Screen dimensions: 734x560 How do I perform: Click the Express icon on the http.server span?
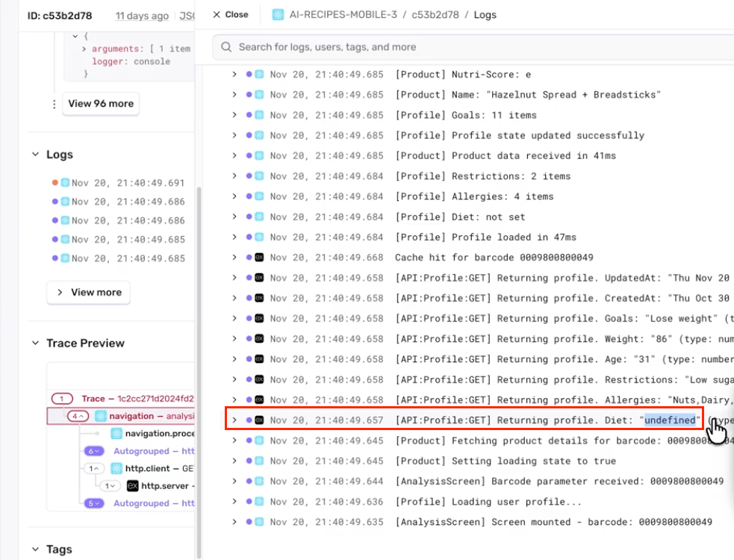(x=133, y=485)
